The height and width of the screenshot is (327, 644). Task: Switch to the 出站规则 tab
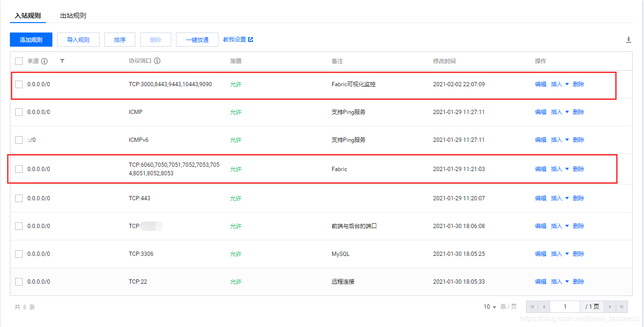click(x=73, y=16)
